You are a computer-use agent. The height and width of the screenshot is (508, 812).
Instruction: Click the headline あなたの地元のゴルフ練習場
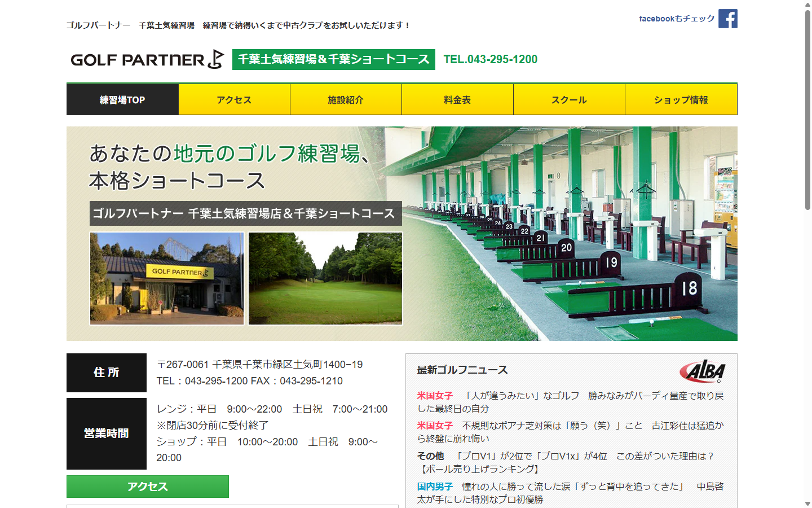(x=230, y=154)
